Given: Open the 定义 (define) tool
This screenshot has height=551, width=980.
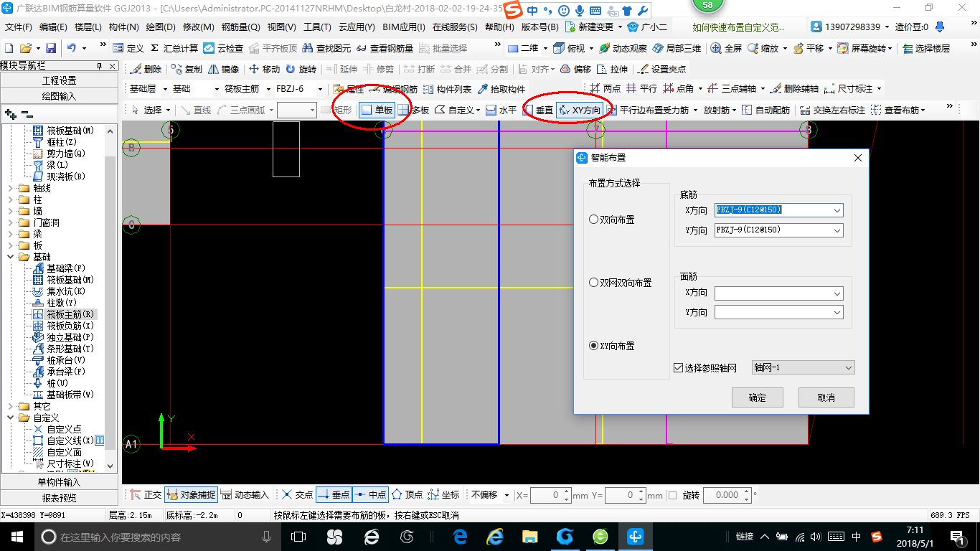Looking at the screenshot, I should (128, 48).
